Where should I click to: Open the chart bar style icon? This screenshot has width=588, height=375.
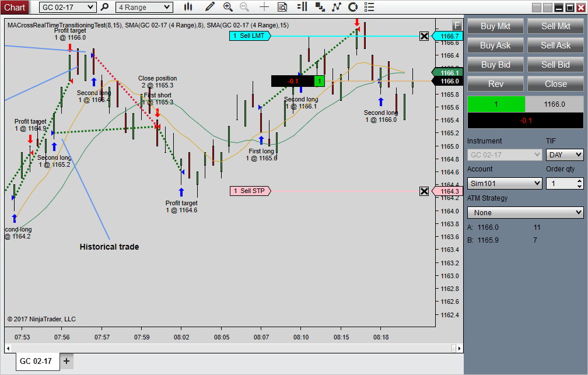pos(188,7)
